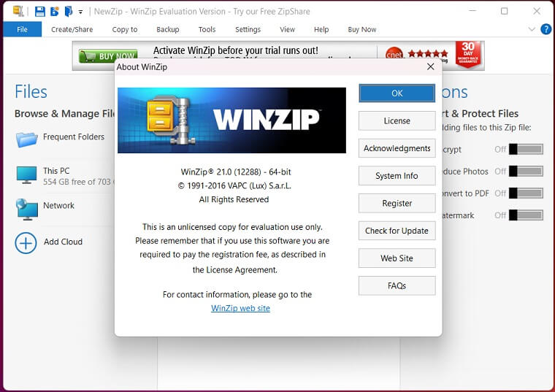555x392 pixels.
Task: Click Check for Update
Action: click(x=397, y=231)
